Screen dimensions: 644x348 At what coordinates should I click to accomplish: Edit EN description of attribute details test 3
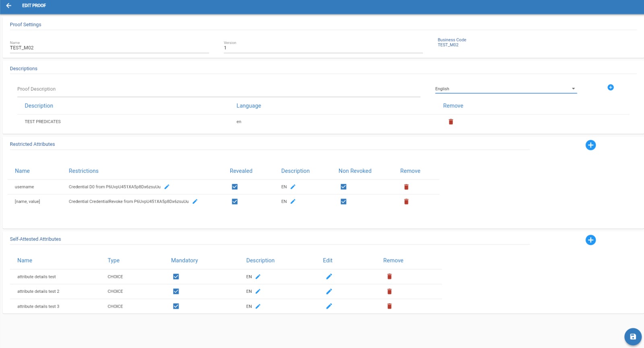pyautogui.click(x=258, y=307)
